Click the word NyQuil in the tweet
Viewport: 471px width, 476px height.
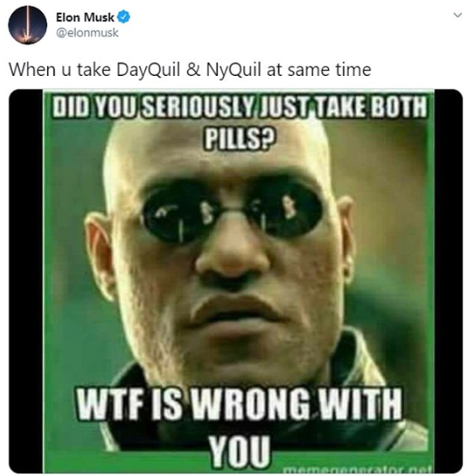pyautogui.click(x=234, y=70)
